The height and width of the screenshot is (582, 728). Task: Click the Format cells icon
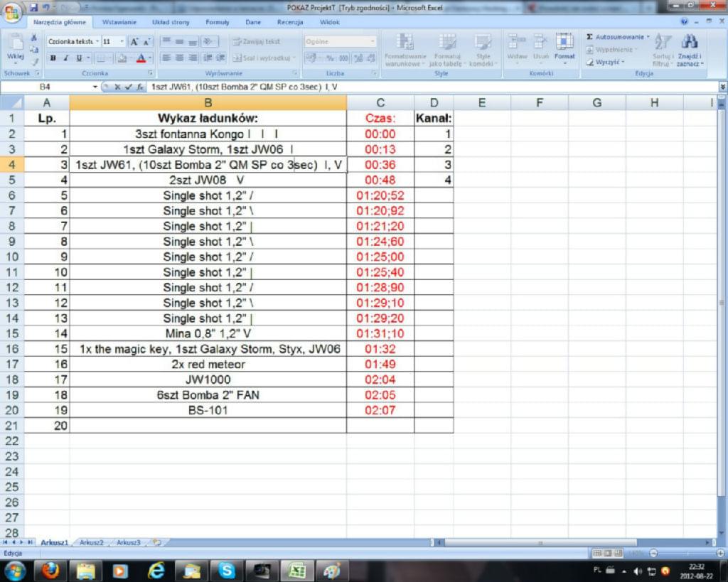tap(564, 46)
